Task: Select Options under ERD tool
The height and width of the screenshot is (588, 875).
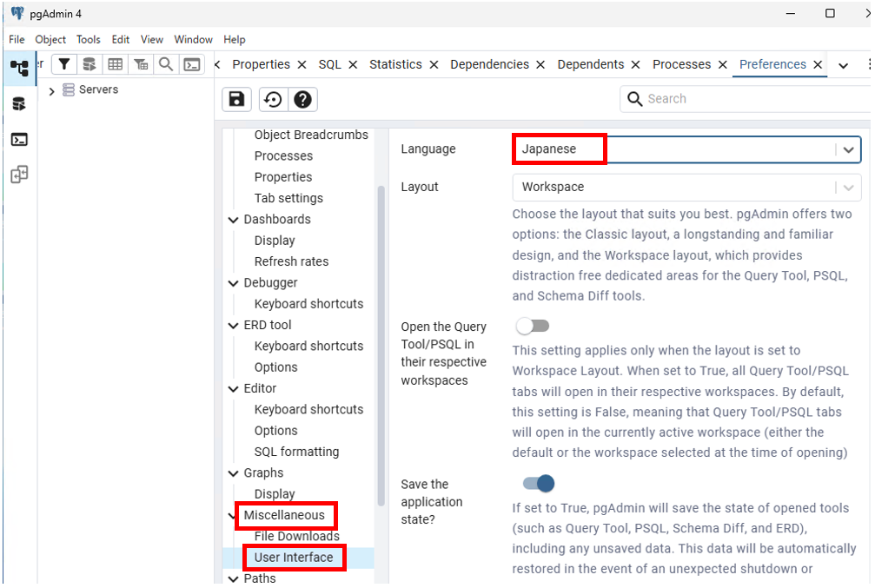Action: click(x=275, y=367)
